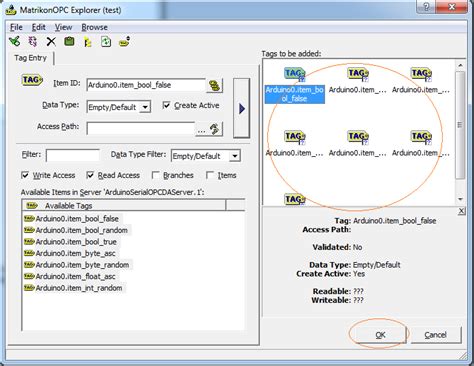Click into the Access Path input field
The image size is (474, 366).
pyautogui.click(x=141, y=129)
